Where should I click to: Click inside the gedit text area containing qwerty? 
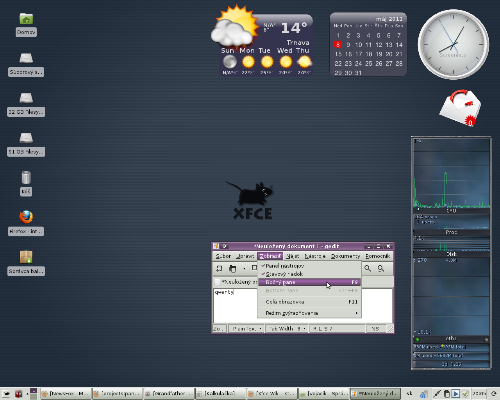coord(235,305)
